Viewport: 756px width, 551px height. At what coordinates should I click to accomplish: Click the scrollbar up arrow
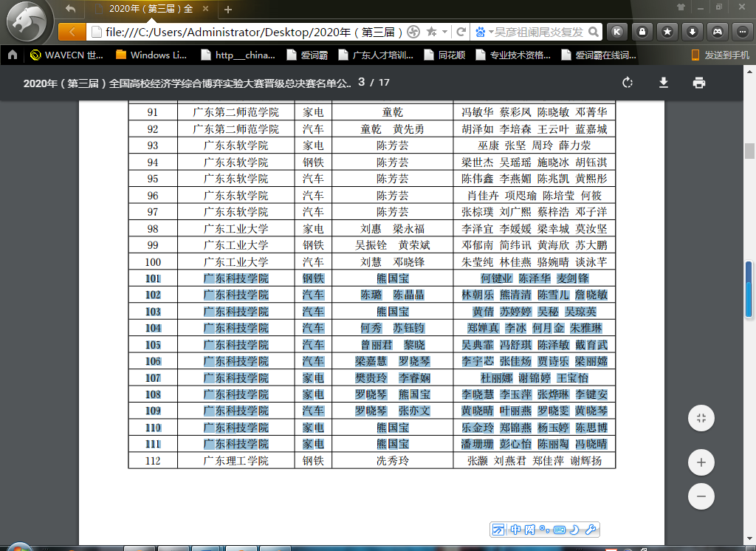coord(749,72)
